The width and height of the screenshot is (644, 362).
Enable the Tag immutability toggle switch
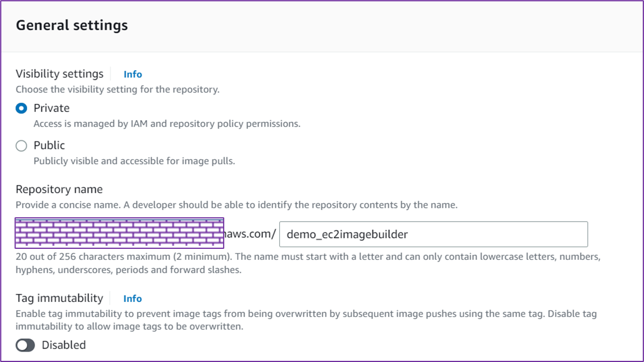(25, 345)
